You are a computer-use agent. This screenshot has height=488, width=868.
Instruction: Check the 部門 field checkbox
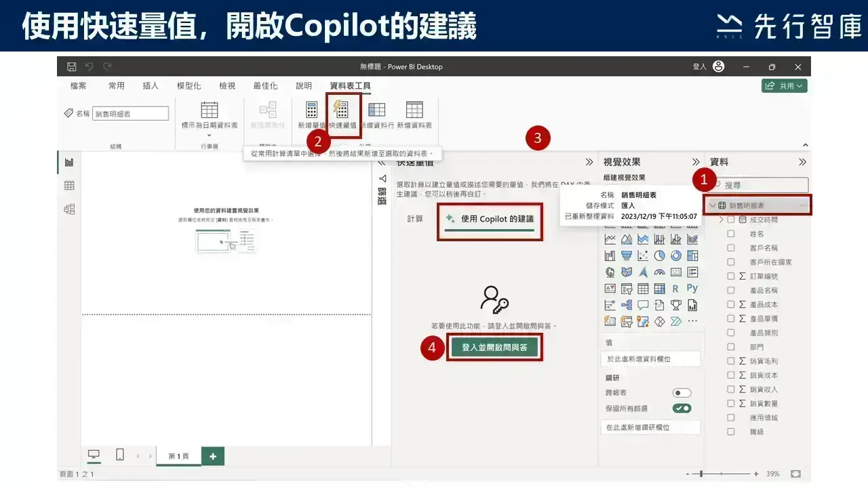731,347
